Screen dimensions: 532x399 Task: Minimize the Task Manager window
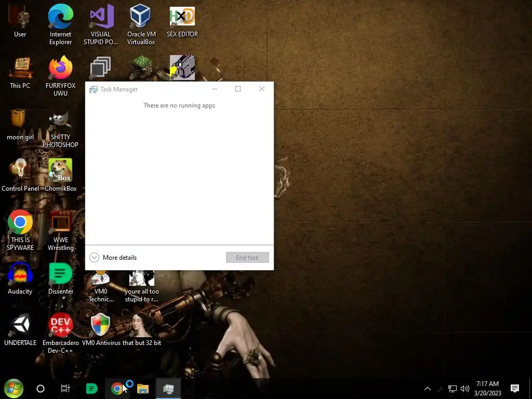215,89
